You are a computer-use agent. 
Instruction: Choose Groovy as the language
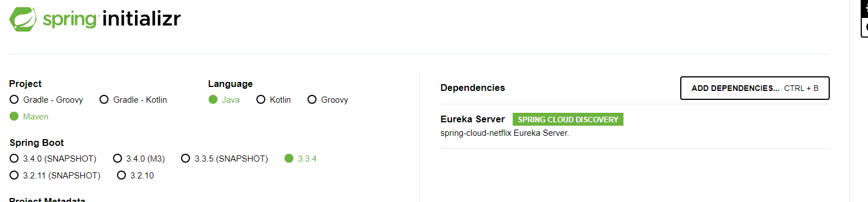328,100
